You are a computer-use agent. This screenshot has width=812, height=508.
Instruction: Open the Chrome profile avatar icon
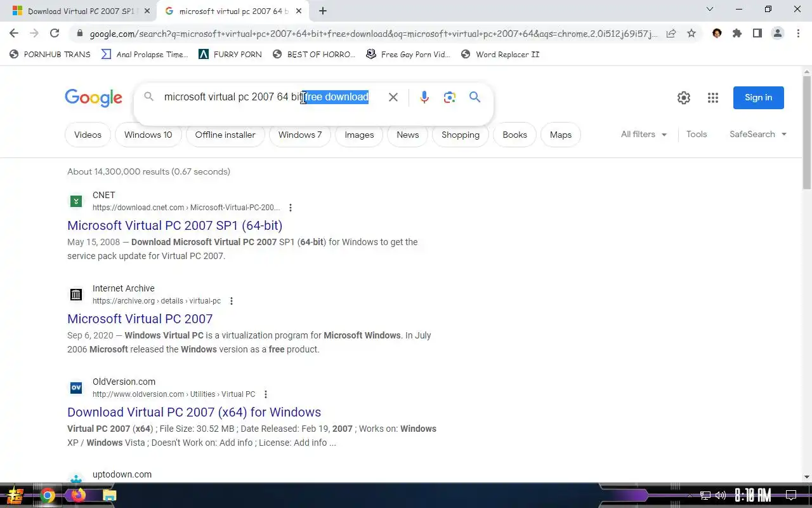[778, 34]
